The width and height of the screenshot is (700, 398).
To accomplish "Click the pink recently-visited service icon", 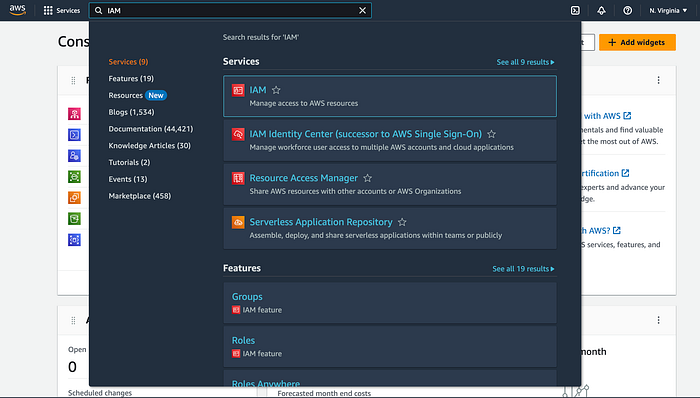I will pyautogui.click(x=74, y=114).
